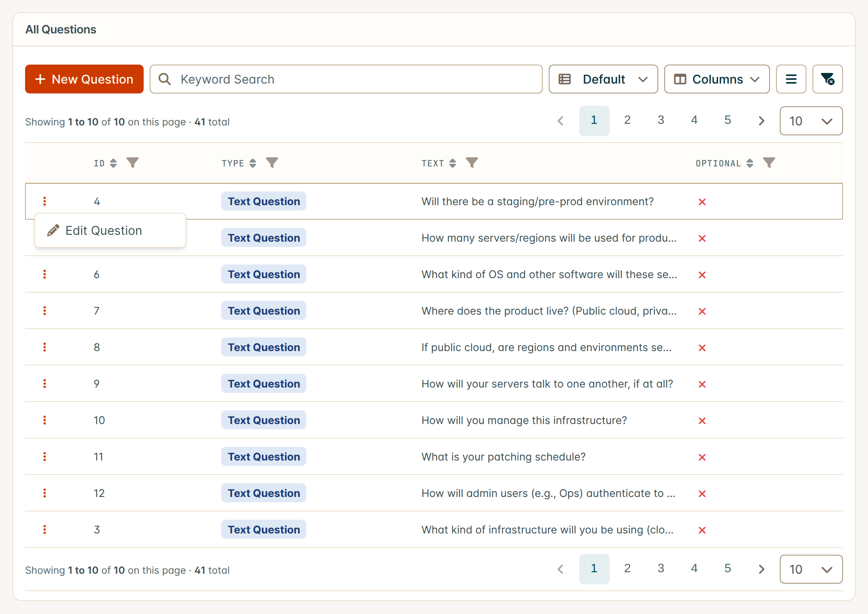
Task: Go to page 2 in top pagination
Action: 627,120
